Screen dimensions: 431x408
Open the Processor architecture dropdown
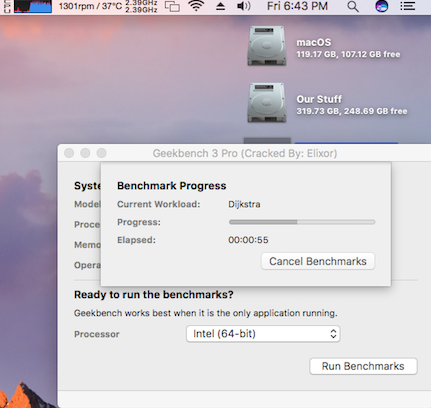pyautogui.click(x=263, y=334)
